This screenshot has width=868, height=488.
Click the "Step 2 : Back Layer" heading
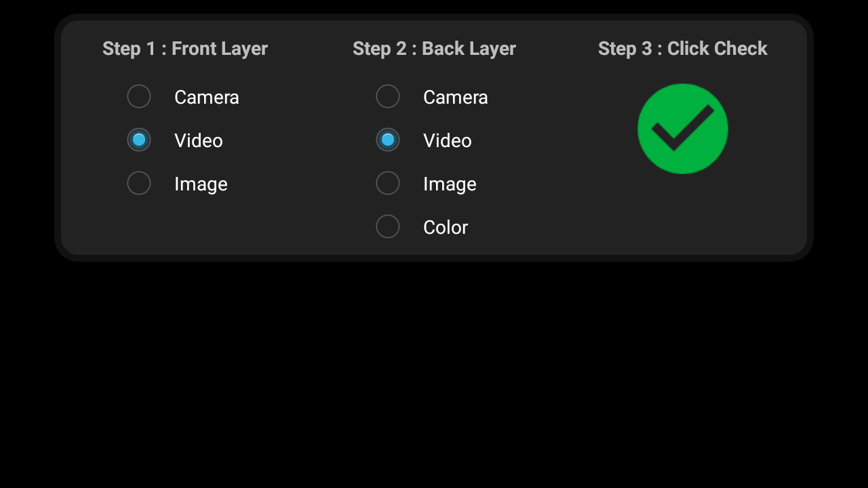pos(434,49)
